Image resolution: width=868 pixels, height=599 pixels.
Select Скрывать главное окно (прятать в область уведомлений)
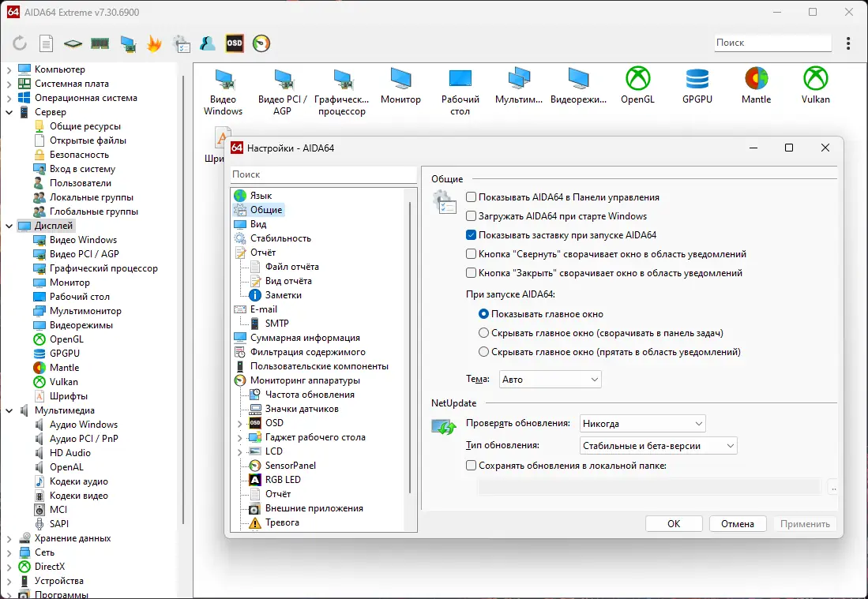(x=484, y=351)
